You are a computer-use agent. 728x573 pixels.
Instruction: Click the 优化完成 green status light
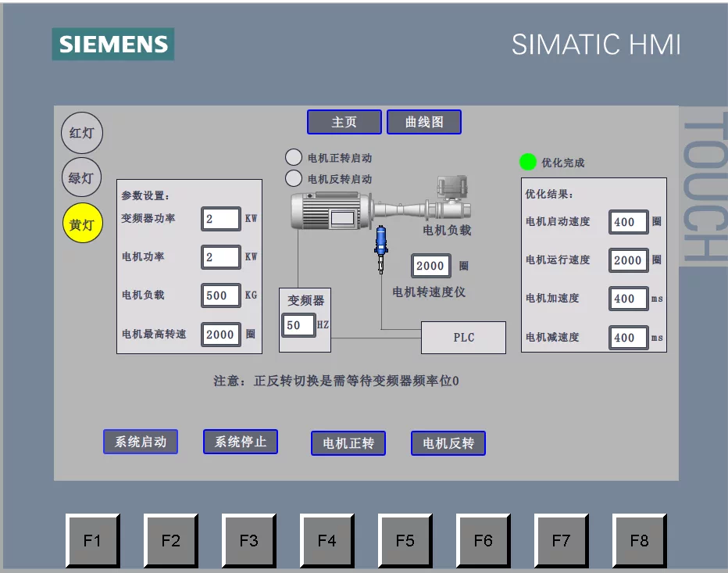[527, 161]
